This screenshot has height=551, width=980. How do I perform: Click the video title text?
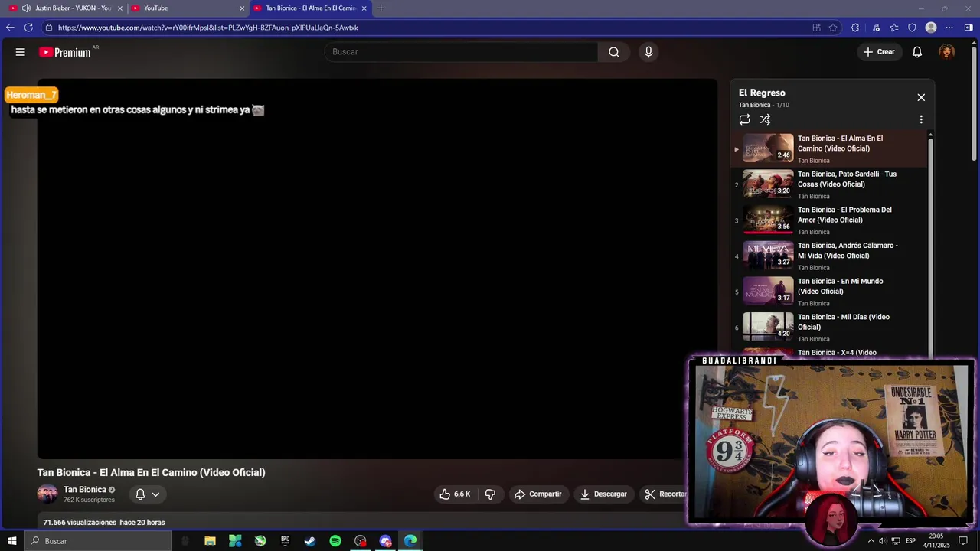coord(151,473)
